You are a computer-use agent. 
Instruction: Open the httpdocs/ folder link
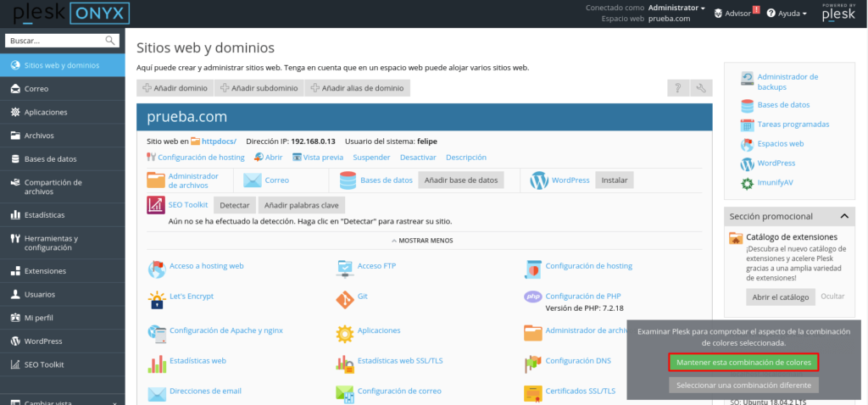pos(219,141)
